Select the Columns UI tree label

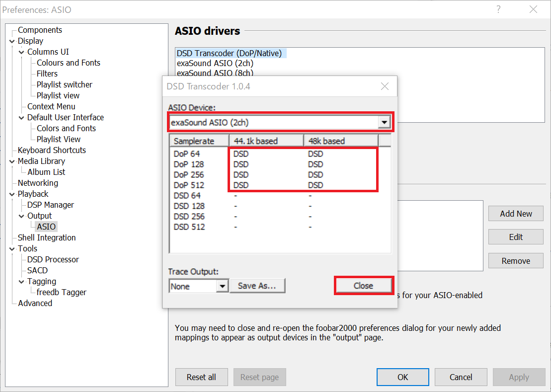tap(48, 52)
